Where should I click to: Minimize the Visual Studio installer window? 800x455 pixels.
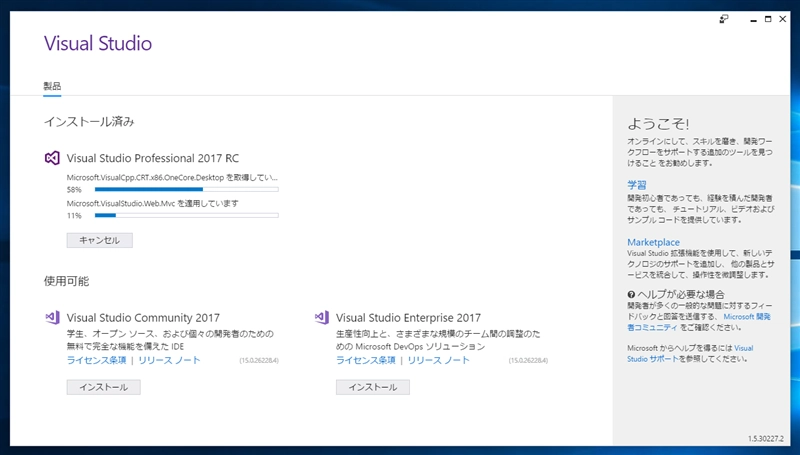754,20
